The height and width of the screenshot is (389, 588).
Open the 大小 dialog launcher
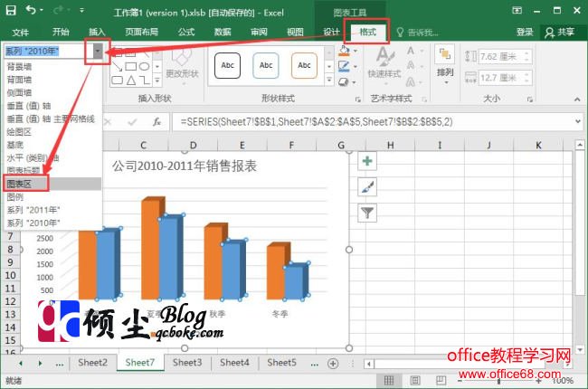coord(529,100)
